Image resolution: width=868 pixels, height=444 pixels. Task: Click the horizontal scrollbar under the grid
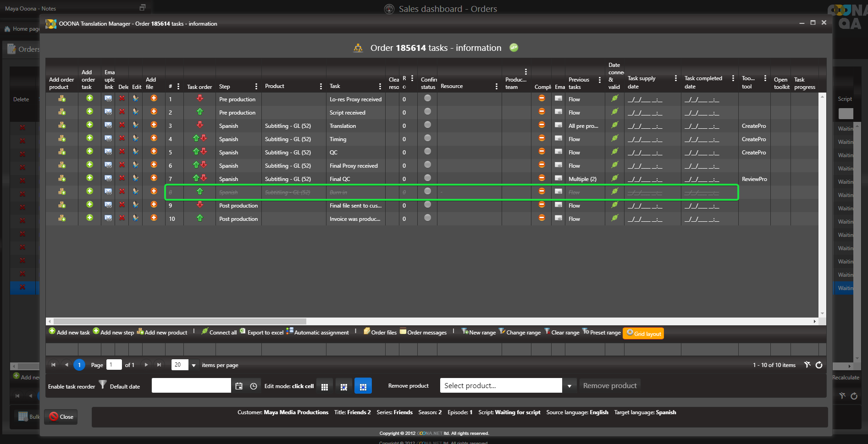tap(180, 321)
